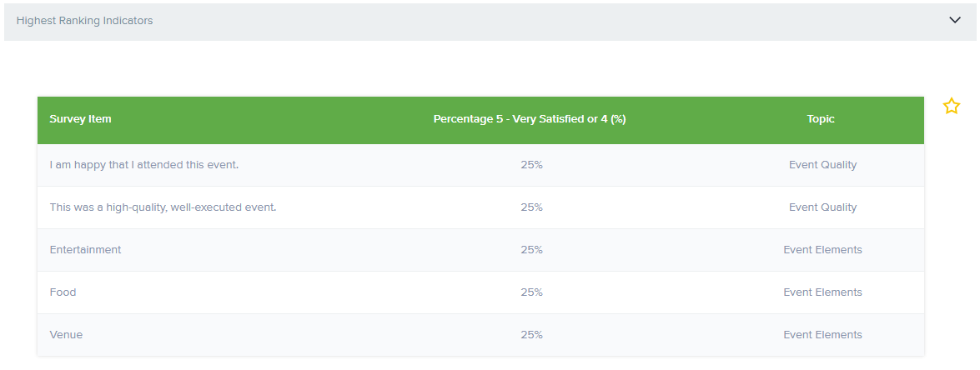The image size is (980, 370).
Task: Click the Highest Ranking Indicators section title
Action: point(84,21)
